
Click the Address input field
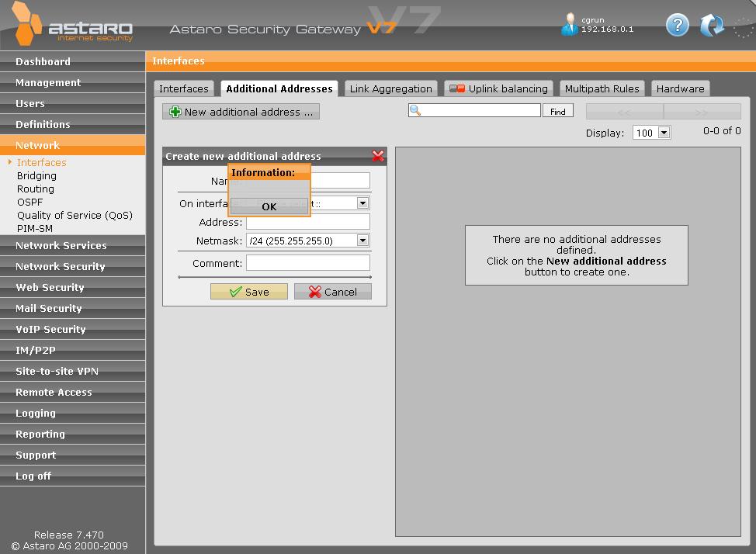(308, 222)
